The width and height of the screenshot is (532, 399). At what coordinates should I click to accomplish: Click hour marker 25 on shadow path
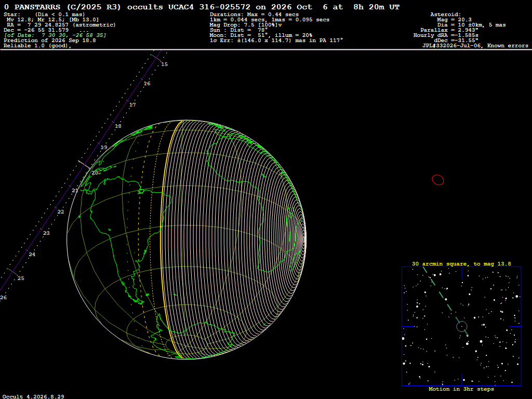tap(21, 278)
